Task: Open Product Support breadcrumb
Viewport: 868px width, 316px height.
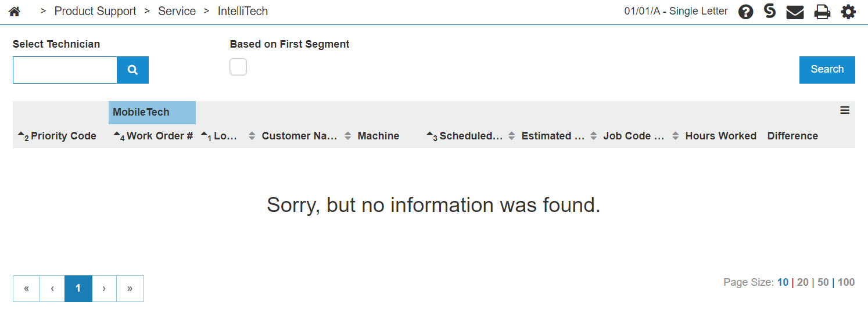Action: pyautogui.click(x=95, y=11)
